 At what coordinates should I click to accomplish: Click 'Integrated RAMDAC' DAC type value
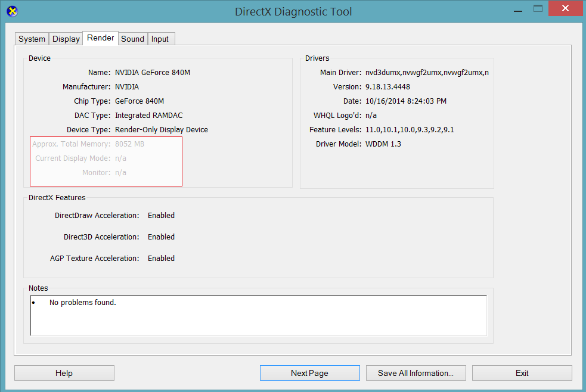pyautogui.click(x=149, y=116)
